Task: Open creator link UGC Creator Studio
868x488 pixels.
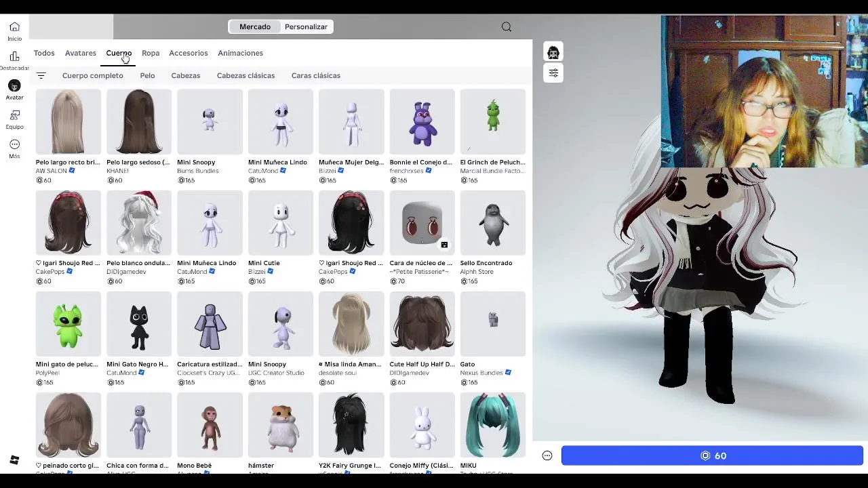Action: [x=276, y=373]
